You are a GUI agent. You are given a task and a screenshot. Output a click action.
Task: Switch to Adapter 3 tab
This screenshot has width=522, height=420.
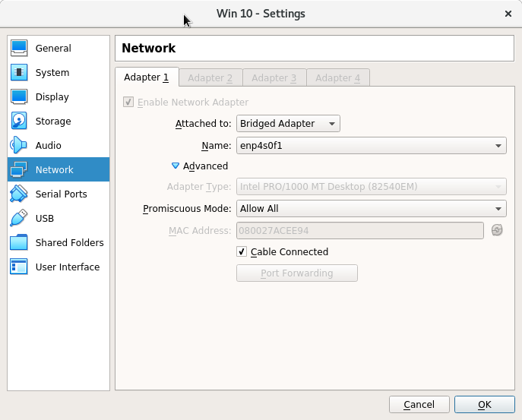tap(274, 78)
